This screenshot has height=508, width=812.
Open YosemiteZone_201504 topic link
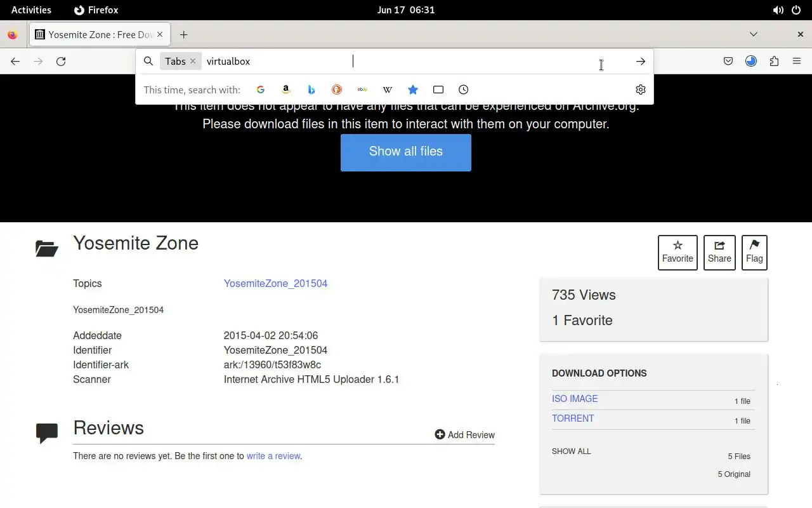(275, 283)
